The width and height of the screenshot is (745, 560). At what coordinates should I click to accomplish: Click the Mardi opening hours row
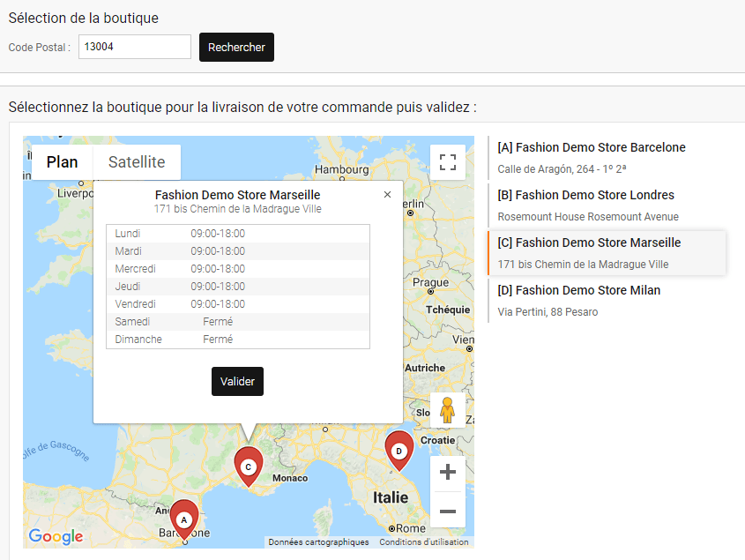[x=238, y=251]
